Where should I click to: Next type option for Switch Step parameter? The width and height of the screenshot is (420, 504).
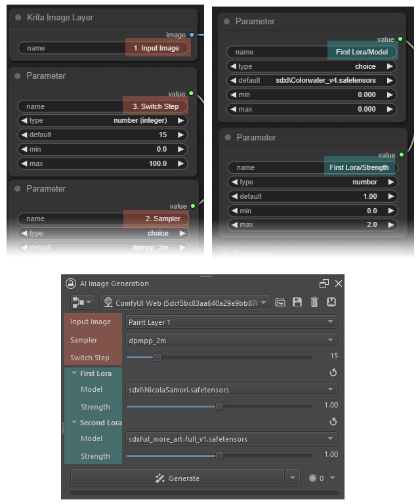(181, 120)
